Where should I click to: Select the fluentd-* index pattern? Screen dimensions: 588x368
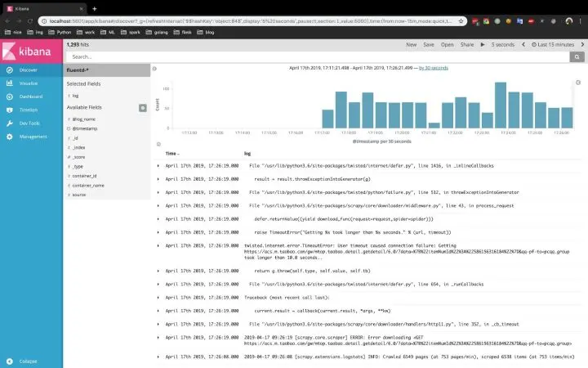(107, 70)
